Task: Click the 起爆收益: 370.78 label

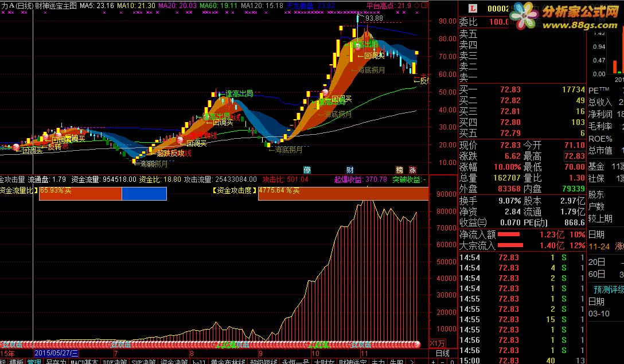Action: (x=361, y=179)
